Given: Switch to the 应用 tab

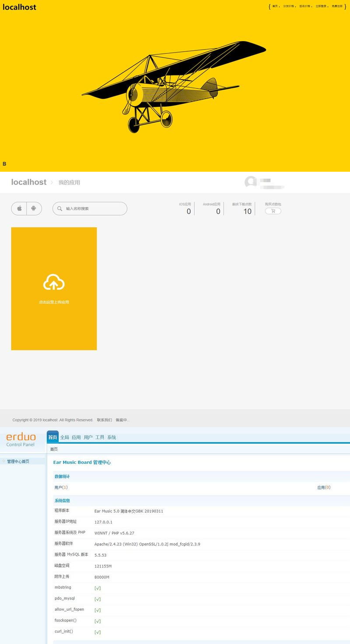Looking at the screenshot, I should coord(77,437).
